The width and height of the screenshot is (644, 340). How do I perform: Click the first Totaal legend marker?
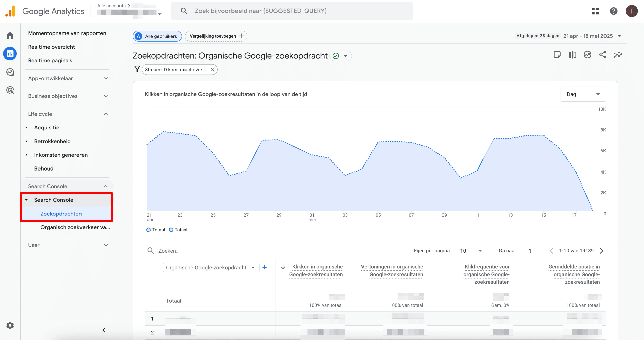click(149, 230)
